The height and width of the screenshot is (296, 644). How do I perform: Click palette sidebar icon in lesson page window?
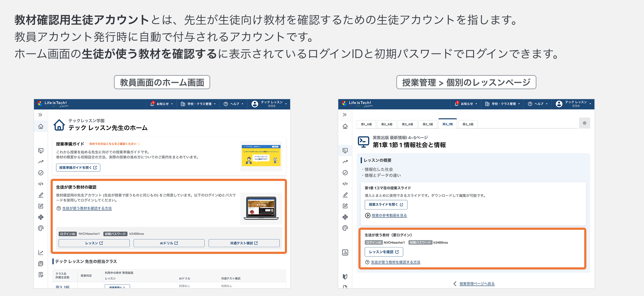point(345,228)
